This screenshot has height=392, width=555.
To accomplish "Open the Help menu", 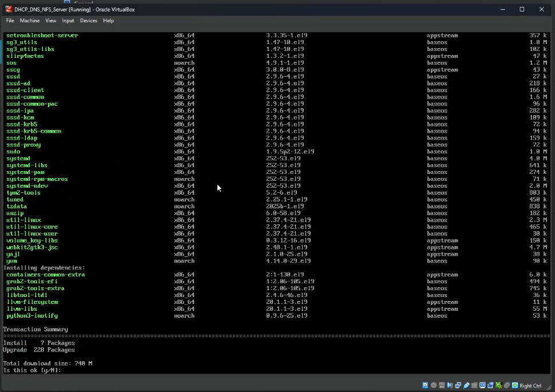I will 108,21.
